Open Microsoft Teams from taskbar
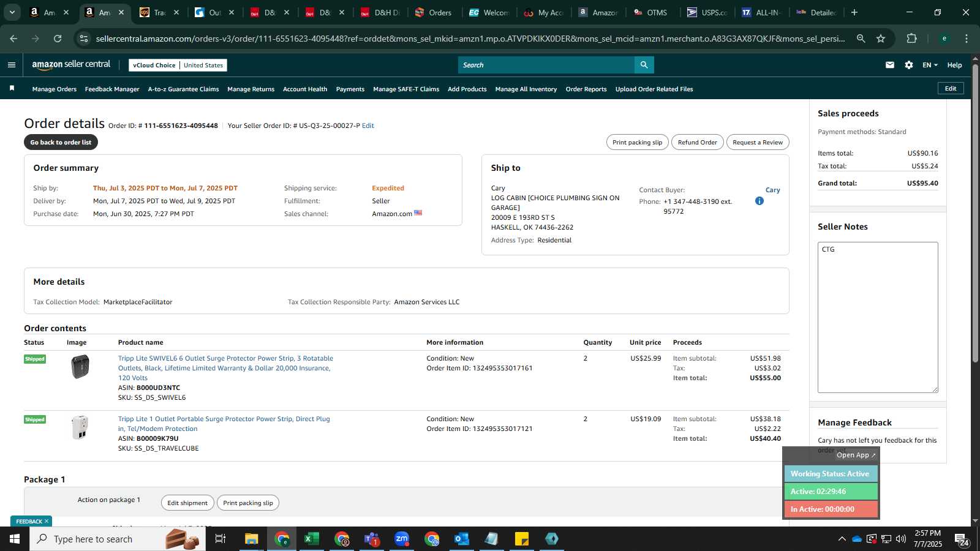 click(x=372, y=539)
